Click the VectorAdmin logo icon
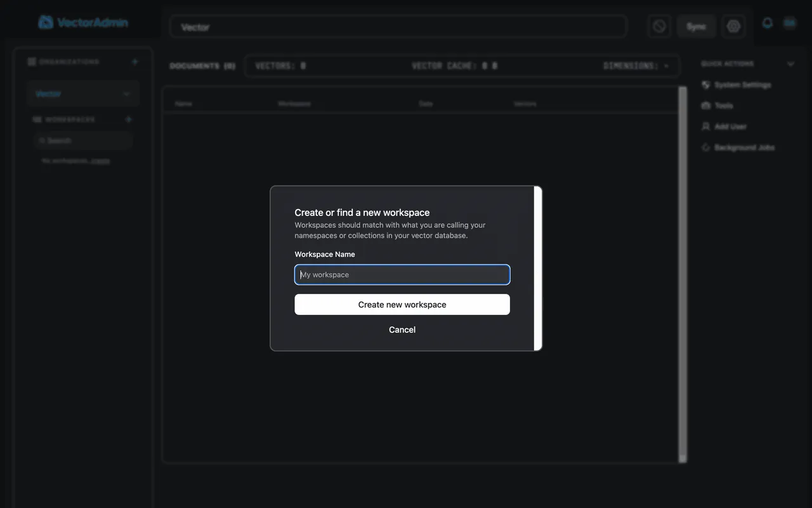This screenshot has width=812, height=508. [46, 22]
